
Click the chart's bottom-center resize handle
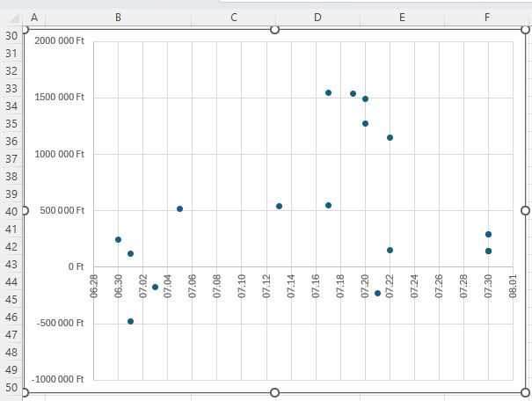pyautogui.click(x=274, y=392)
